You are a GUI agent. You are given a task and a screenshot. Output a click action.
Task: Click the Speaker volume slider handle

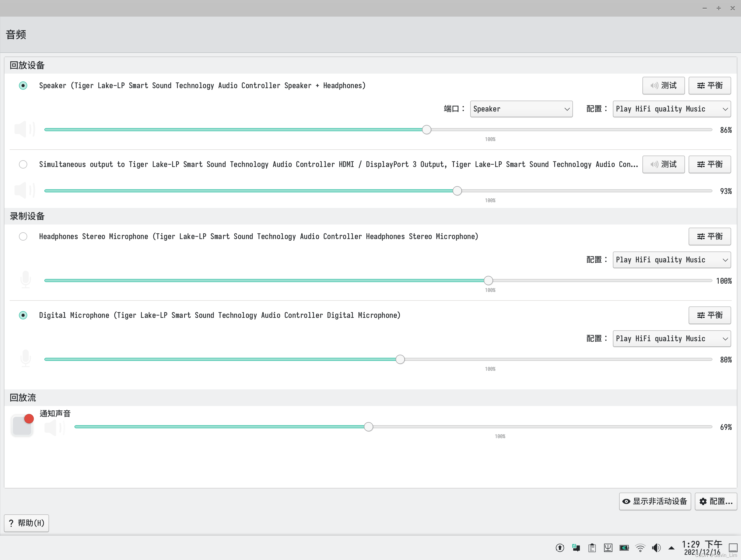click(426, 130)
